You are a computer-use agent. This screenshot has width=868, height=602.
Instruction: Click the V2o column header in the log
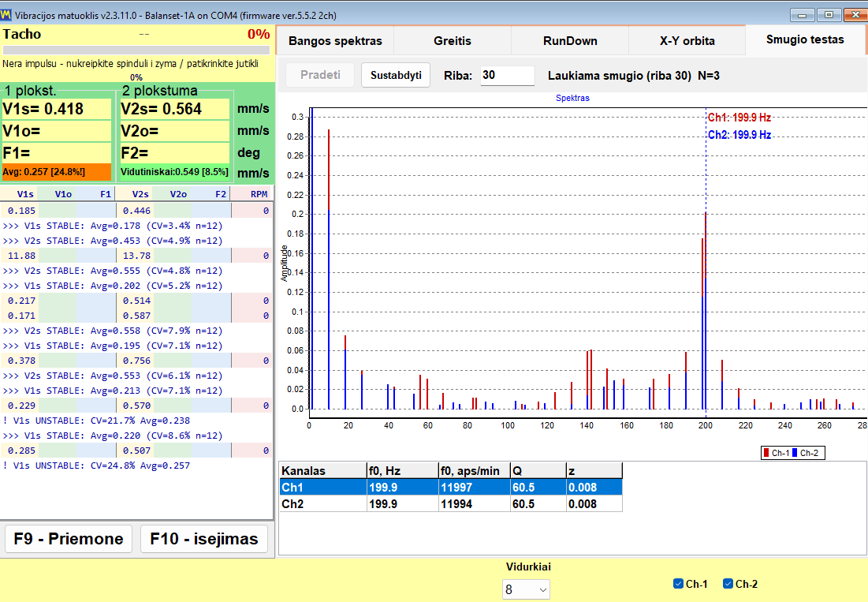(173, 194)
